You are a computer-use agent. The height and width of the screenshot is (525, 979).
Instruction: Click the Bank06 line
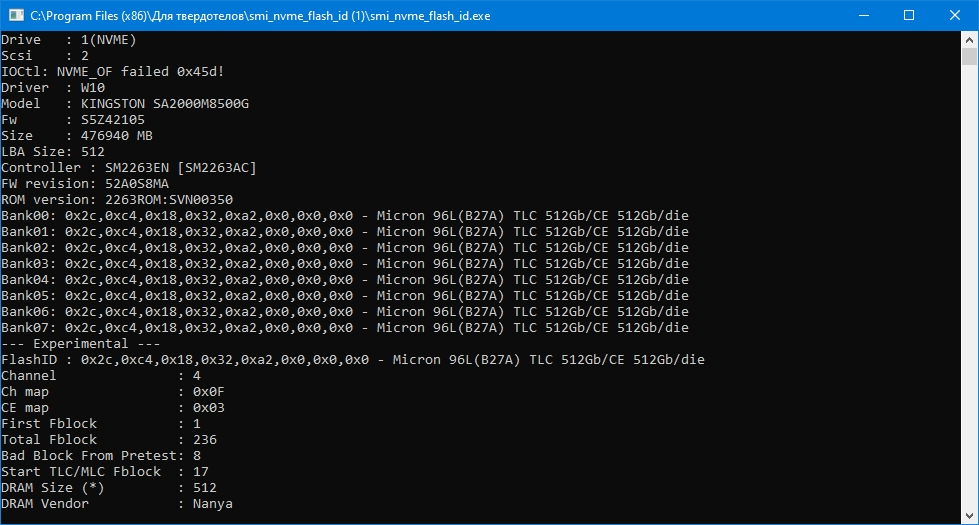coord(345,312)
